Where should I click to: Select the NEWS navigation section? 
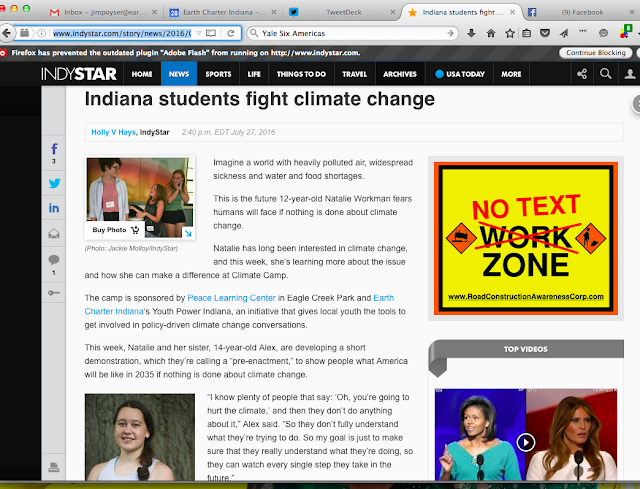pyautogui.click(x=179, y=74)
